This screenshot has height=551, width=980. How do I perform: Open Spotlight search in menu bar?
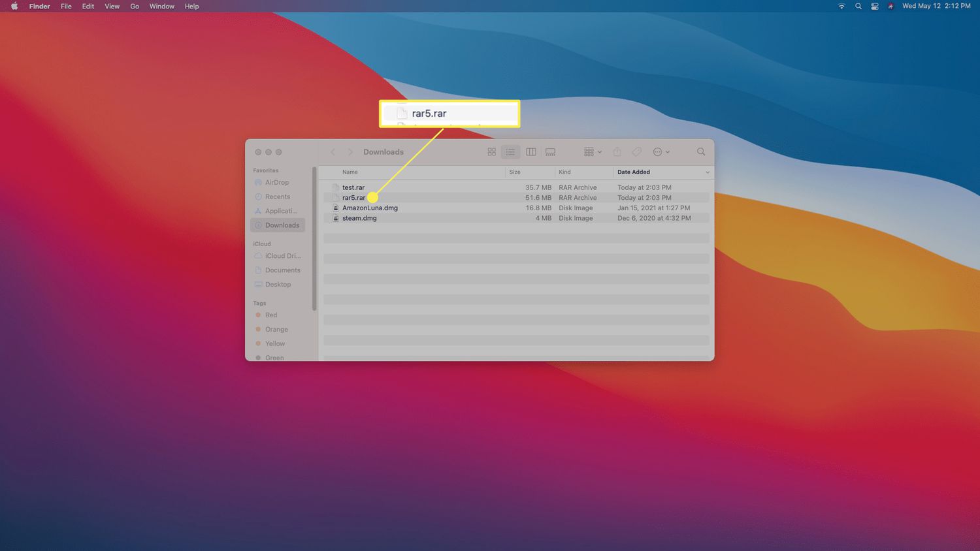858,7
